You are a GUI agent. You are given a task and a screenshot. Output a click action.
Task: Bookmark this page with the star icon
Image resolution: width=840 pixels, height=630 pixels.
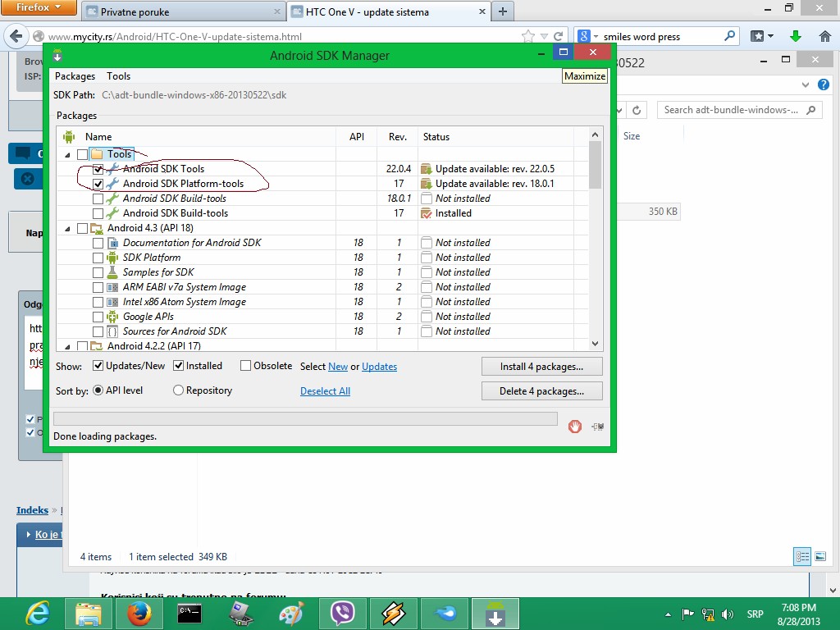tap(528, 36)
